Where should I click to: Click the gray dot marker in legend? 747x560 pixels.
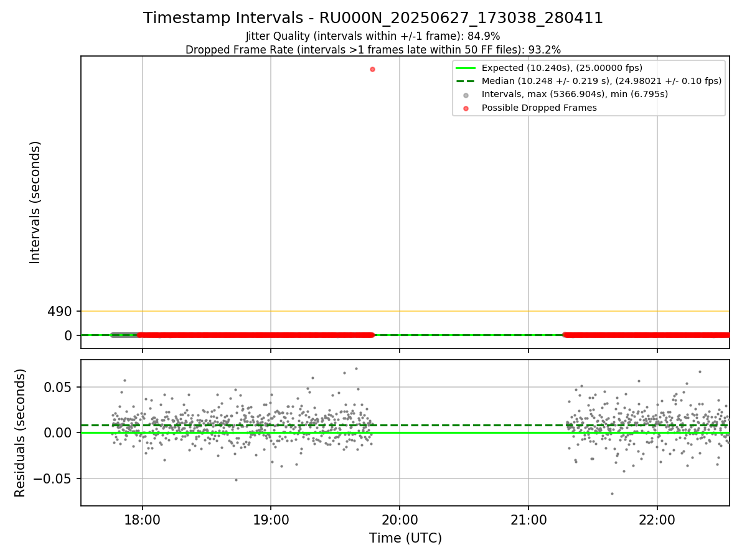(466, 95)
